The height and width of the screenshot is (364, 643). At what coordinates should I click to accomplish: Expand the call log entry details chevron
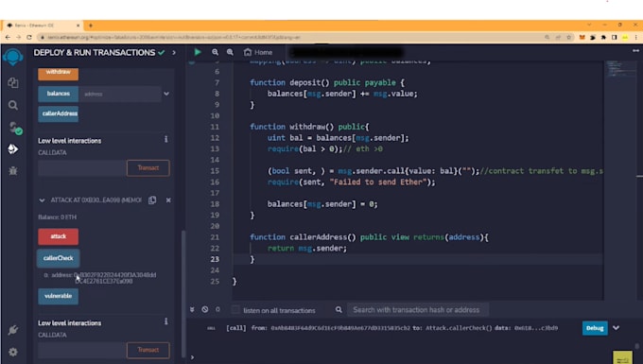pos(616,328)
